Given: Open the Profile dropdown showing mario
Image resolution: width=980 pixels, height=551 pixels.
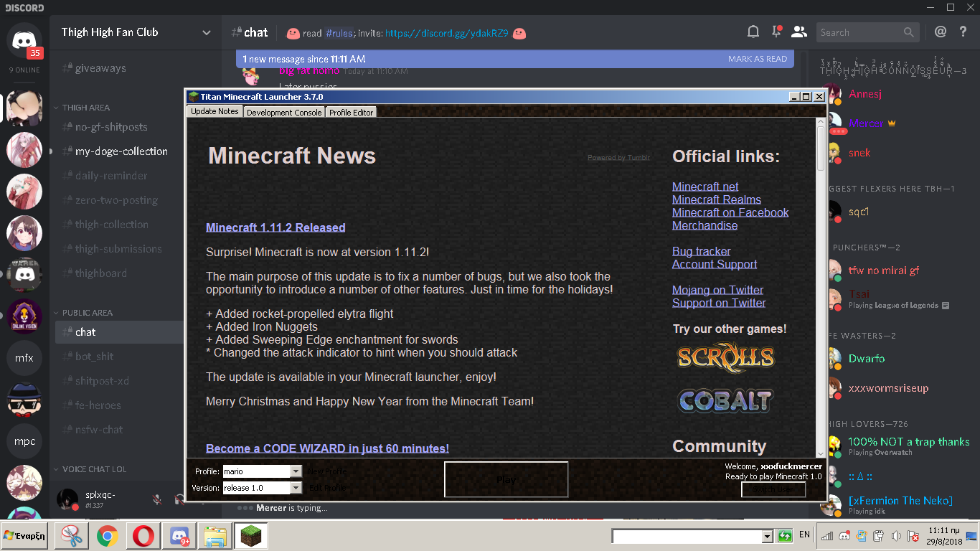Looking at the screenshot, I should [x=296, y=471].
